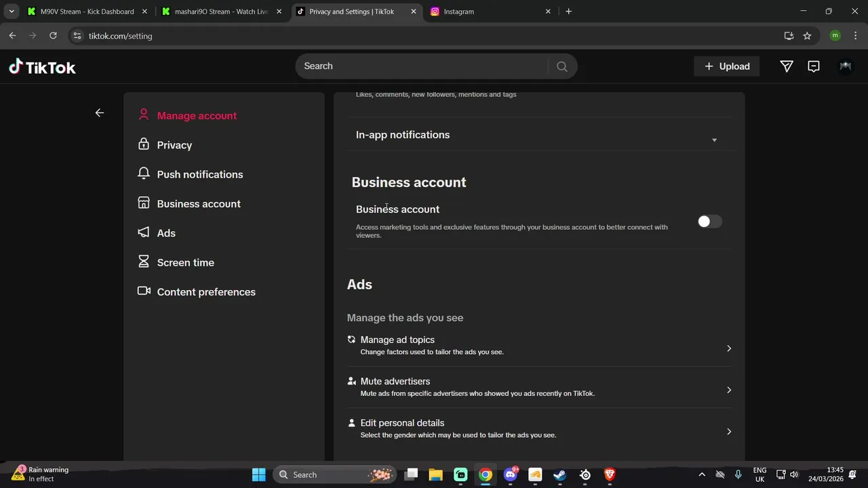868x488 pixels.
Task: Click the Screen time hourglass icon
Action: (143, 262)
